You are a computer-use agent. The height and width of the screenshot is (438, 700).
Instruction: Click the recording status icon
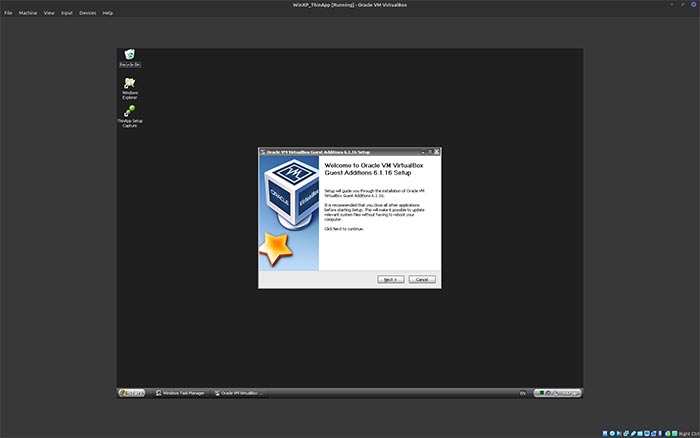(x=654, y=433)
